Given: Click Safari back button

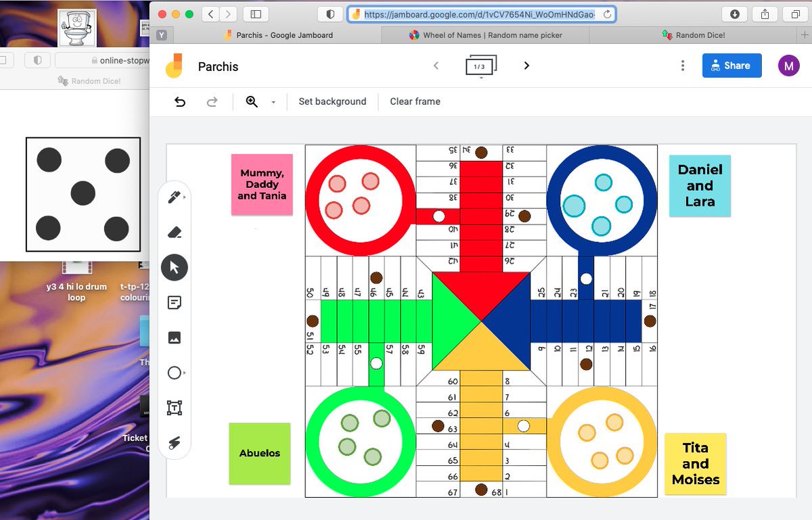Looking at the screenshot, I should click(210, 14).
